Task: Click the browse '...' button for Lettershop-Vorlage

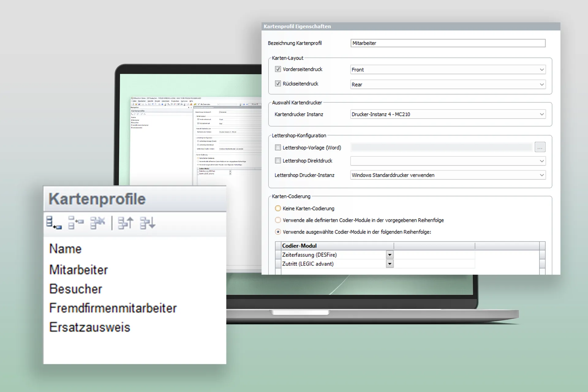Action: pyautogui.click(x=540, y=147)
